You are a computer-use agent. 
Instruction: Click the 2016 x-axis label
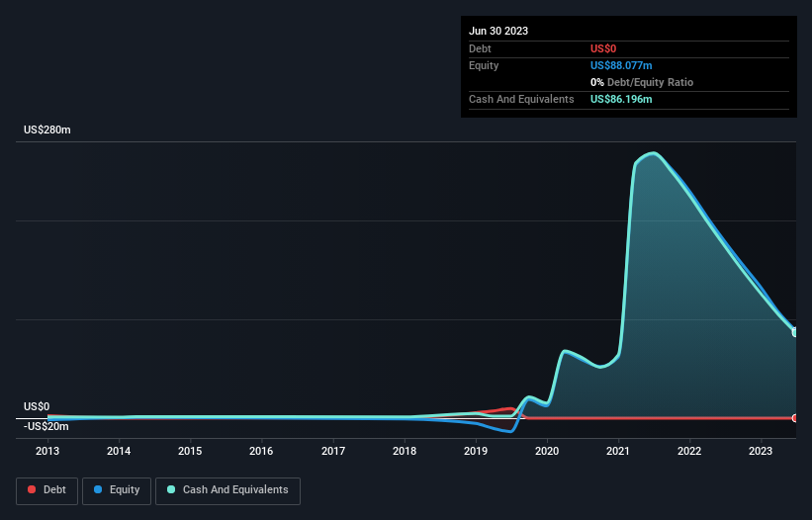coord(261,451)
